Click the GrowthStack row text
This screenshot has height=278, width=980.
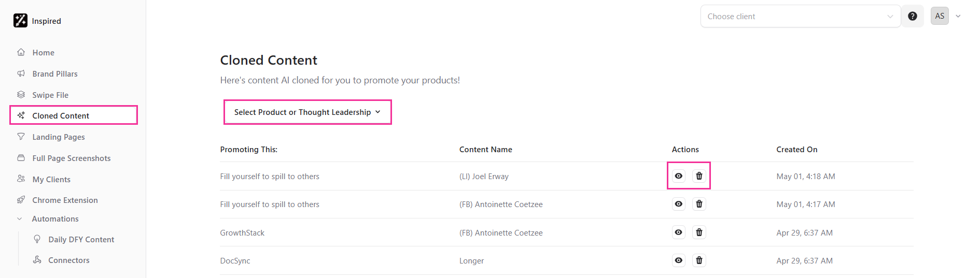point(242,233)
